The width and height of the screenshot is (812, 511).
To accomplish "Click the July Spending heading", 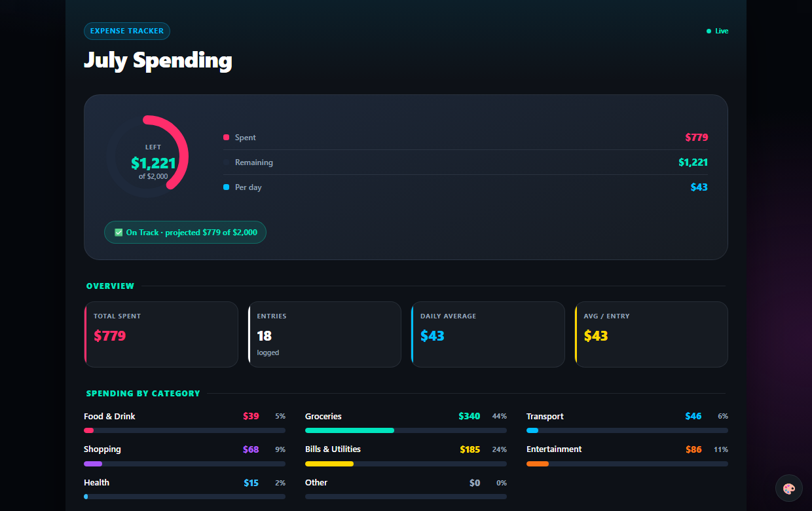I will pyautogui.click(x=158, y=60).
